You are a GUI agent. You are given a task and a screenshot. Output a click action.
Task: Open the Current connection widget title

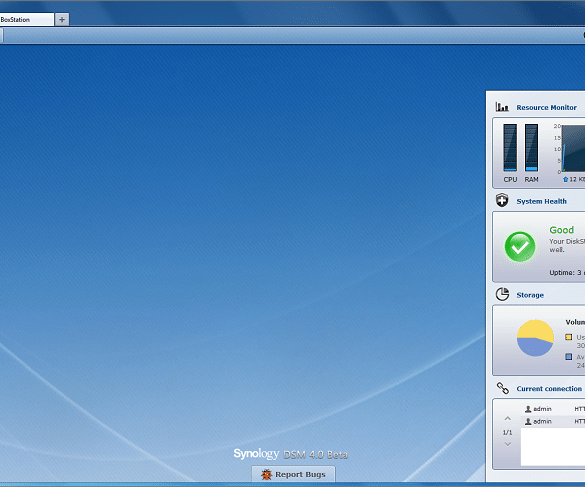click(x=549, y=388)
